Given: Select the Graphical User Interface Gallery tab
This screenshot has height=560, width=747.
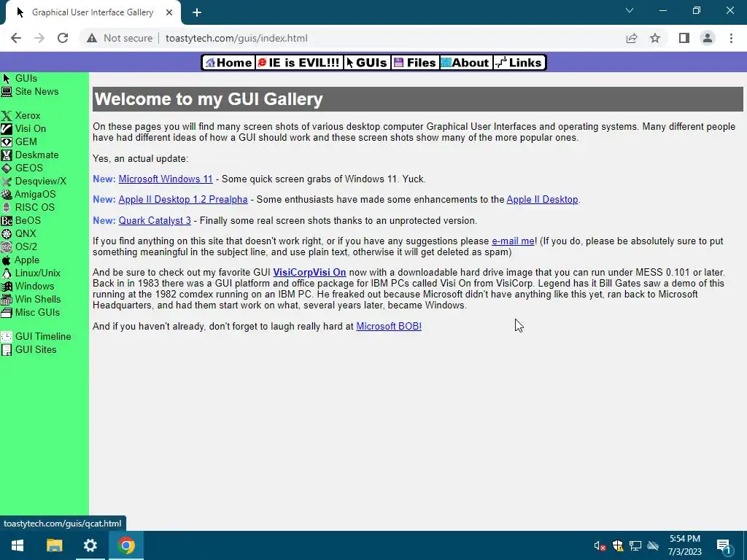Looking at the screenshot, I should tap(93, 12).
